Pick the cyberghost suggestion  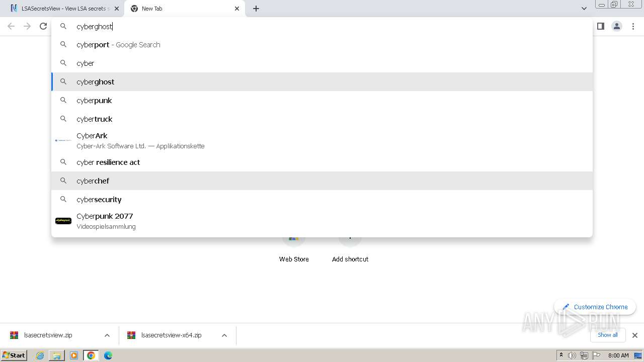pos(322,82)
